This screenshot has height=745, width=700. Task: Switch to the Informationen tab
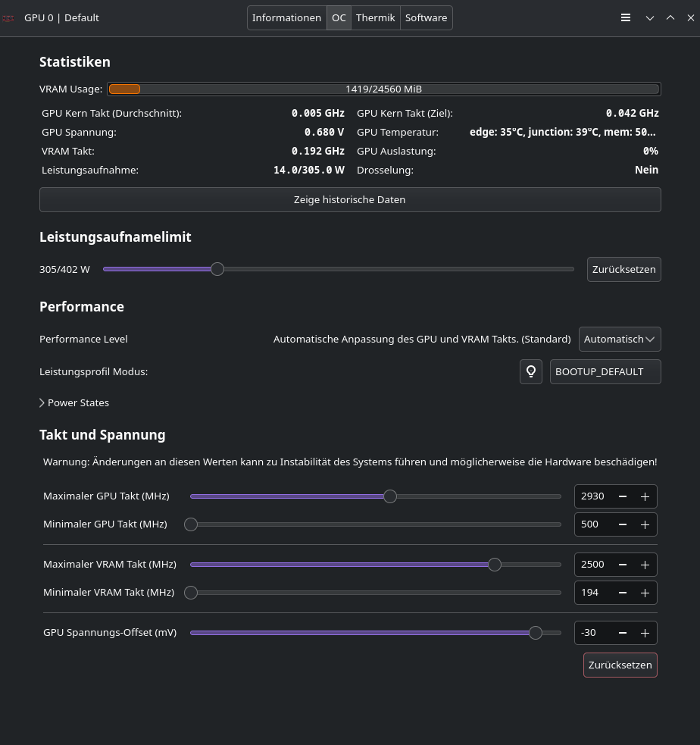point(286,17)
